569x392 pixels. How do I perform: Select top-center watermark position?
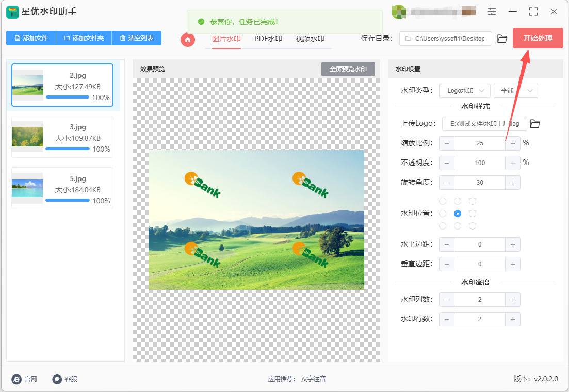(458, 201)
